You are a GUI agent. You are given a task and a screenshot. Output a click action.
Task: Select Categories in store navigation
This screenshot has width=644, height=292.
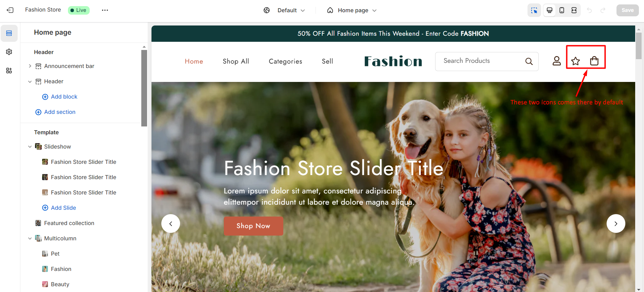(285, 61)
